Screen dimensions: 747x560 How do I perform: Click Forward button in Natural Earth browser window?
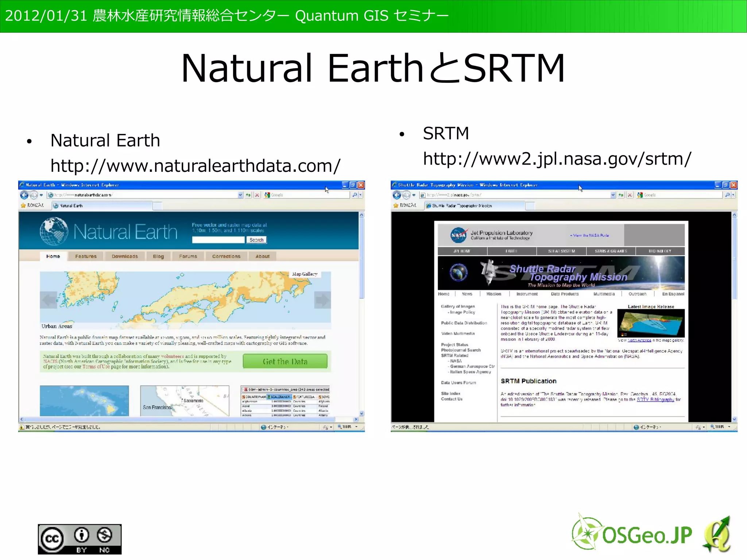pos(34,195)
